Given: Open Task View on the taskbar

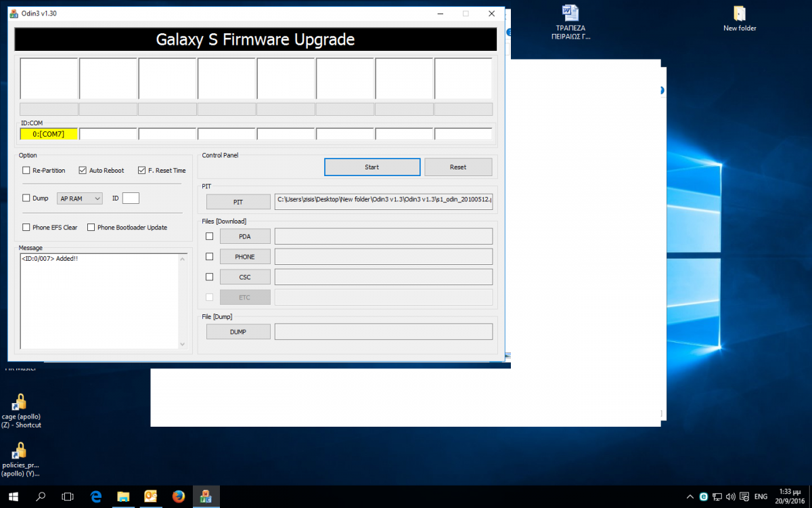Looking at the screenshot, I should coord(68,496).
